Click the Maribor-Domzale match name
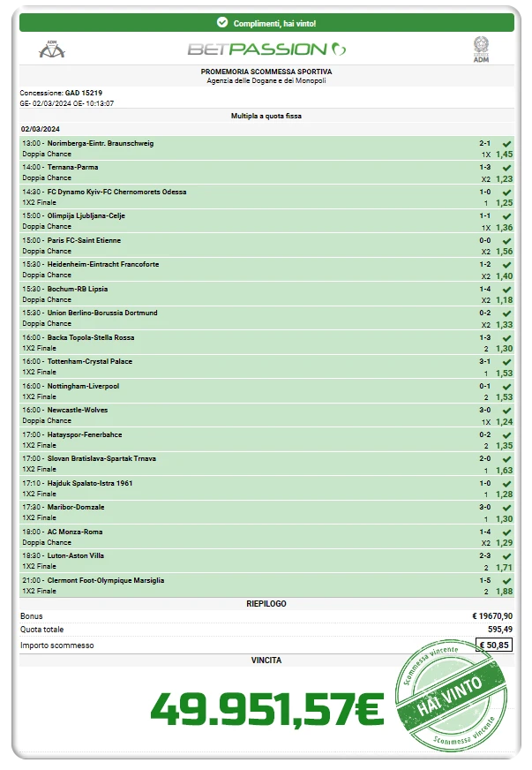 (x=76, y=507)
